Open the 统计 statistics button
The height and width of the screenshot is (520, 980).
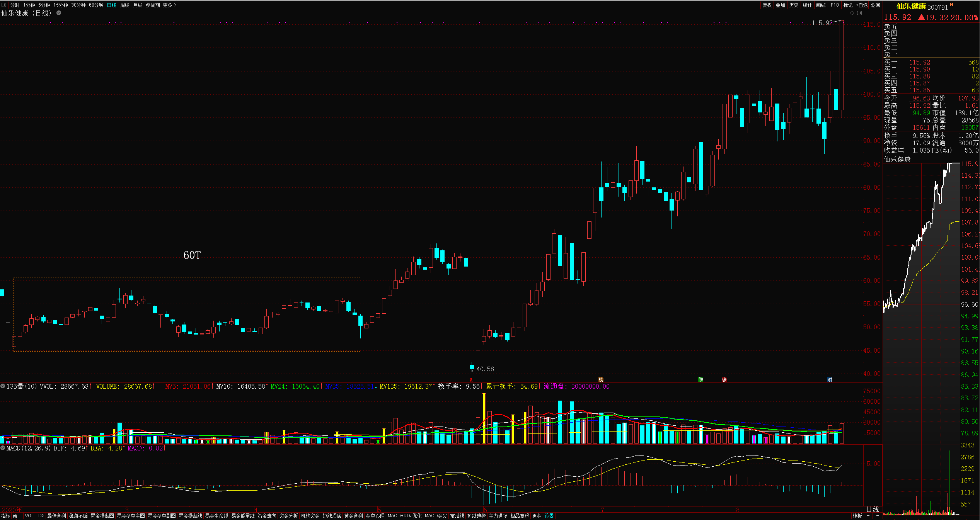tap(808, 5)
